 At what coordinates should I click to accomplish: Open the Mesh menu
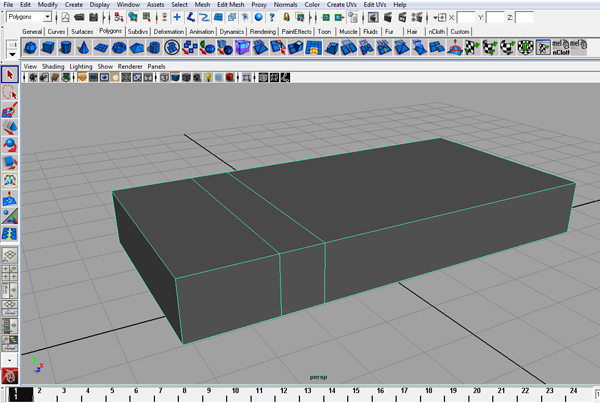(x=202, y=5)
